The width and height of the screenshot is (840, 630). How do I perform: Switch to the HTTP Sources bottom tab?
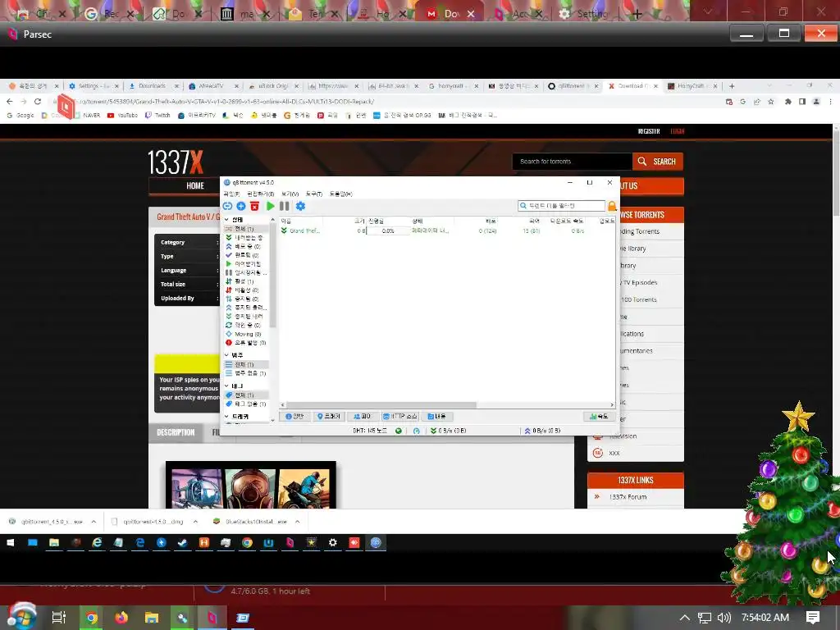(399, 416)
